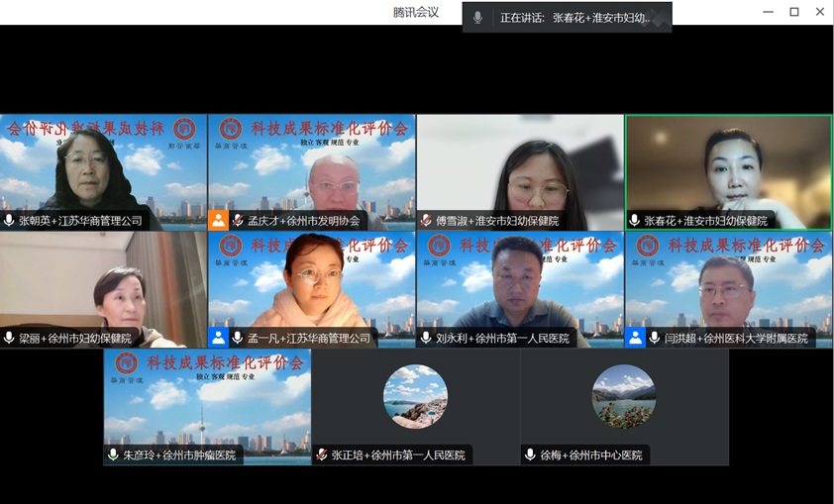834x504 pixels.
Task: Select the 朱彦玲 video tile
Action: [207, 407]
